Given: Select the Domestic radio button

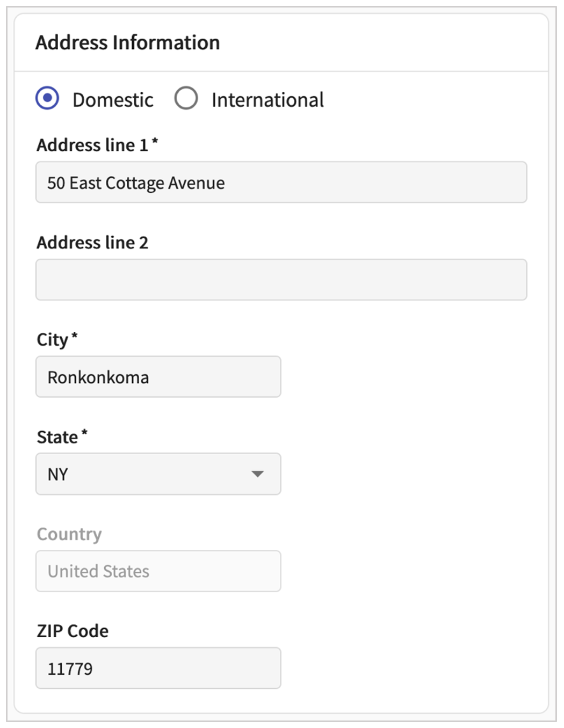Looking at the screenshot, I should pyautogui.click(x=47, y=98).
